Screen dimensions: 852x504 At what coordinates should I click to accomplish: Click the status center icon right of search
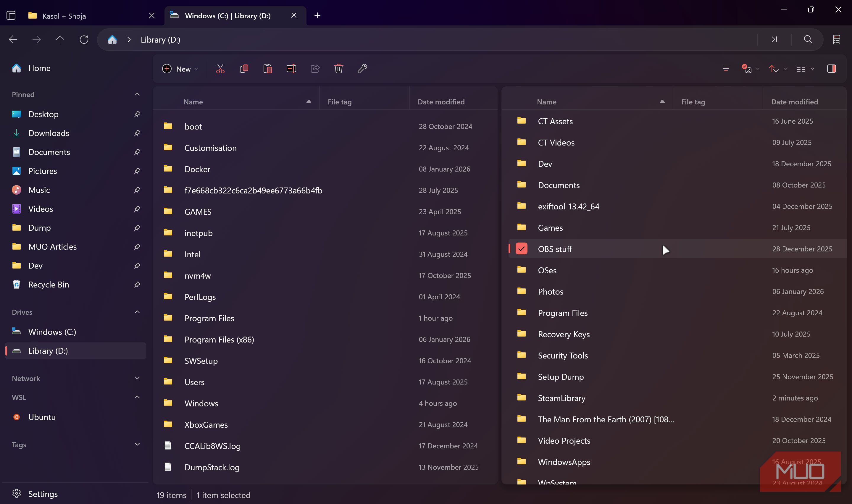coord(836,40)
